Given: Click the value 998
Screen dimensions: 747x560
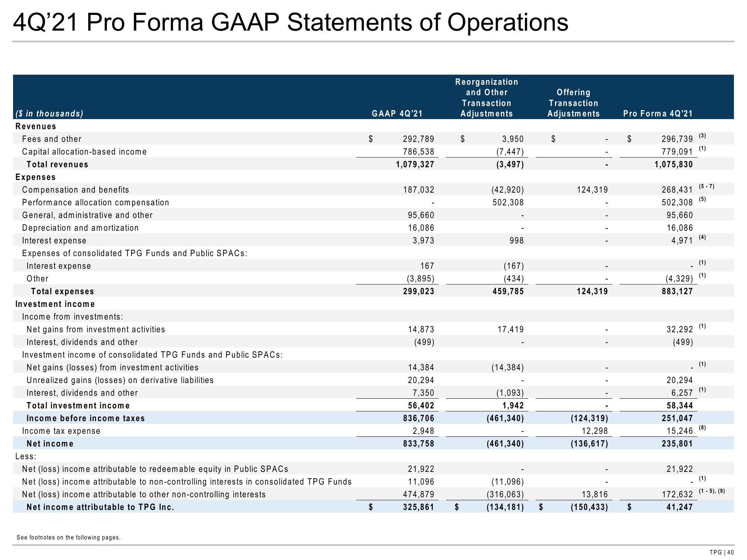Looking at the screenshot, I should click(517, 240).
